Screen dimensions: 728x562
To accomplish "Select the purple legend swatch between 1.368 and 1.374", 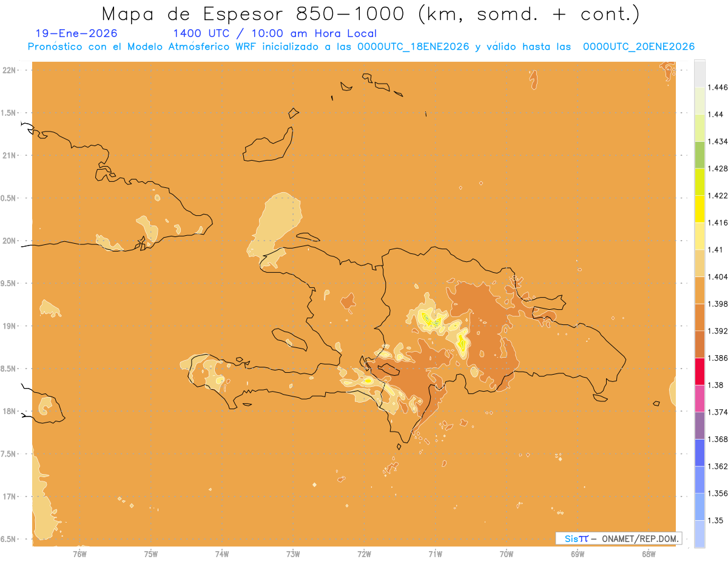I will 699,426.
